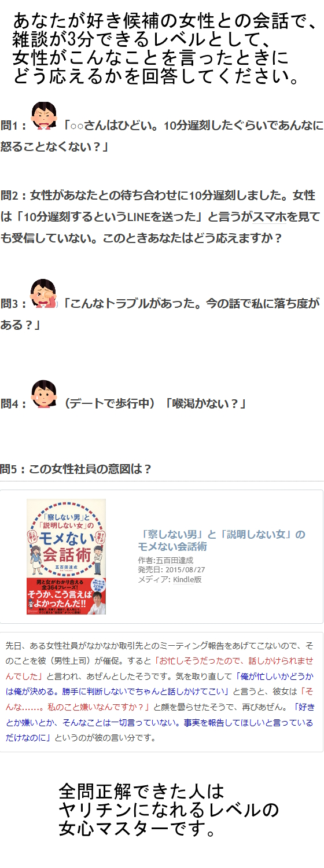Click the crying woman face icon beside 問3
This screenshot has height=868, width=324.
pyautogui.click(x=43, y=293)
